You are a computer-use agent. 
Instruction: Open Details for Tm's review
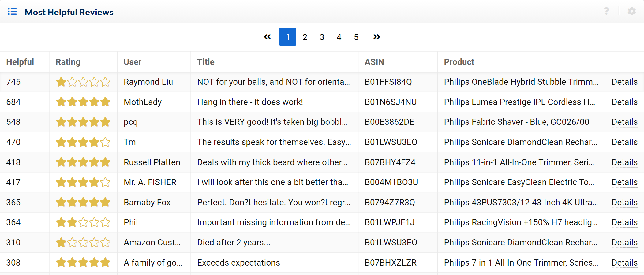coord(624,142)
